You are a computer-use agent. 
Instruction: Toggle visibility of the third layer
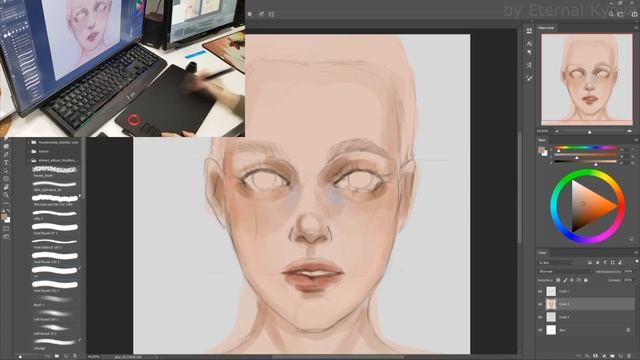click(540, 317)
